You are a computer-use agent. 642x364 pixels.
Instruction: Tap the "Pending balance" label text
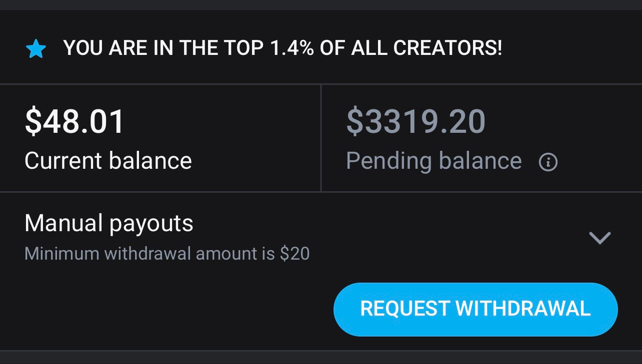(x=433, y=161)
